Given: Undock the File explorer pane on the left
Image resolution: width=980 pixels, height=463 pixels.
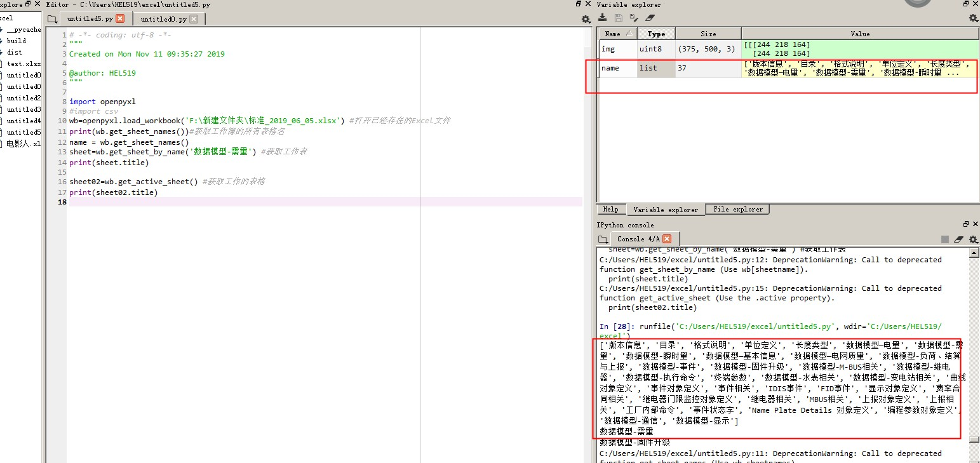Looking at the screenshot, I should pyautogui.click(x=29, y=4).
